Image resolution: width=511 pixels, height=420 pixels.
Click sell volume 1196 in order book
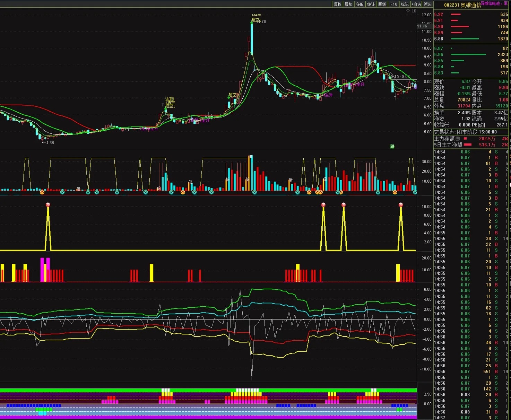pos(503,27)
